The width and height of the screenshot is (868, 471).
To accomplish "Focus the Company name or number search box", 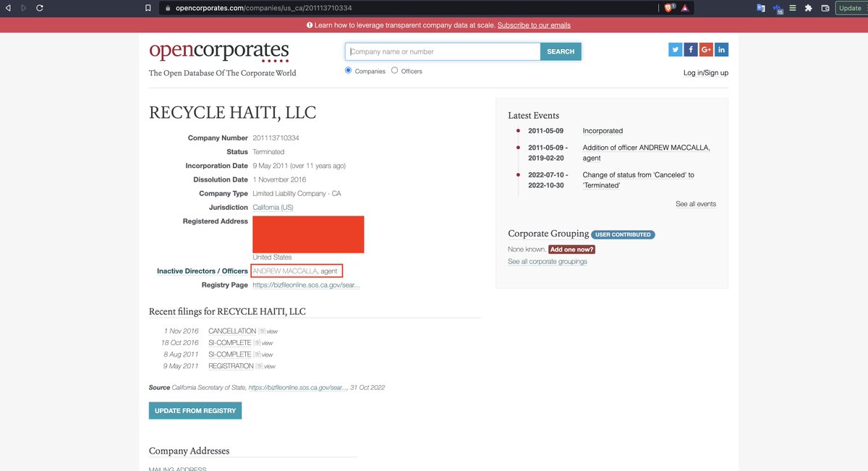I will (x=443, y=51).
